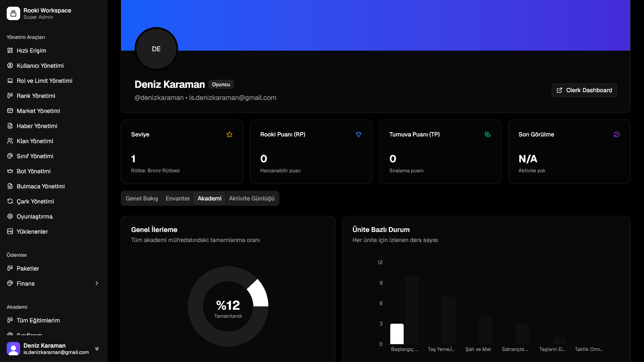Click the external link icon on Clerk Dashboard
The image size is (644, 362).
[559, 90]
